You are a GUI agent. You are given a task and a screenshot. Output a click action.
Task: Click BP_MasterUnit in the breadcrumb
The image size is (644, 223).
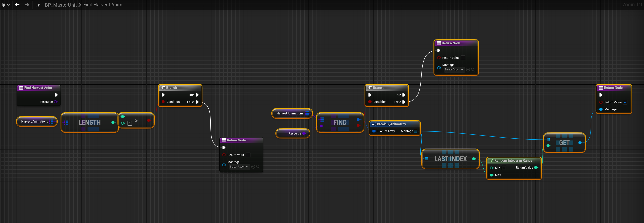(61, 5)
